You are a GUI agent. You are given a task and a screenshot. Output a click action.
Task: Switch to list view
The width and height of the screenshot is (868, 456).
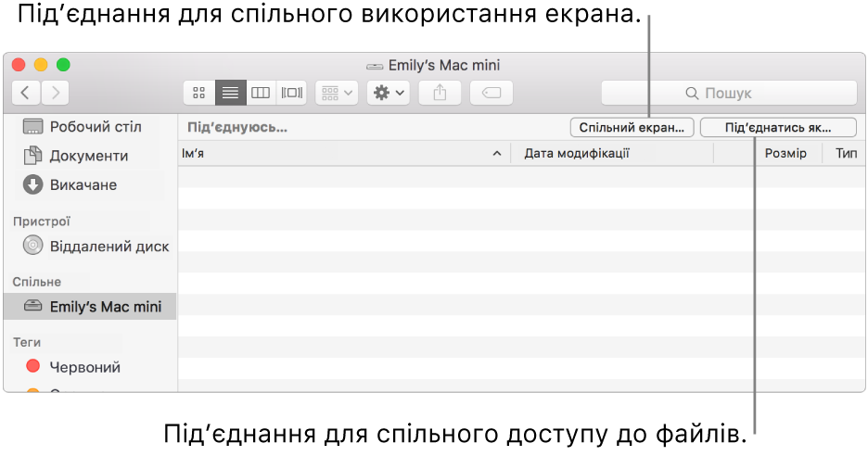coord(230,93)
